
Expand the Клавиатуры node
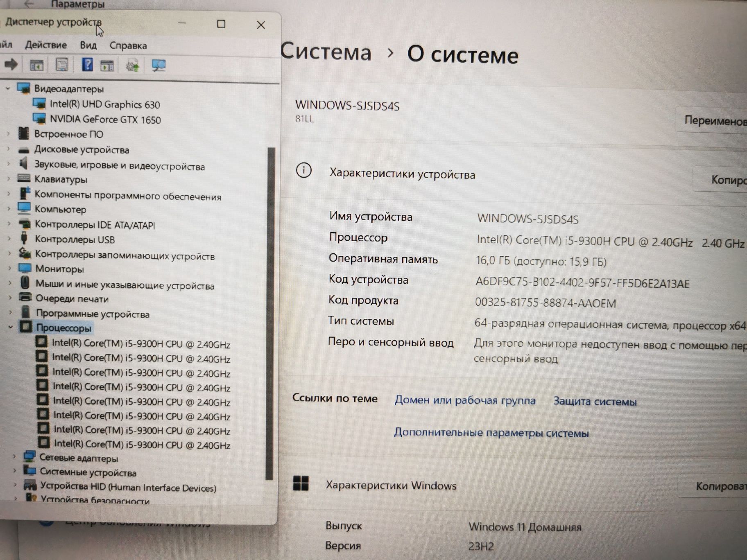click(x=9, y=179)
